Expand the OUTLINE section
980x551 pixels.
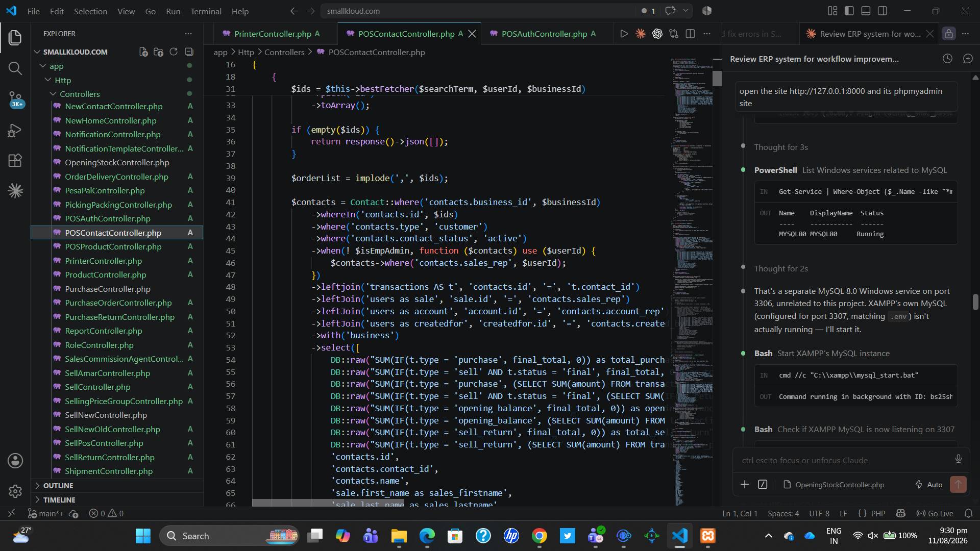58,486
